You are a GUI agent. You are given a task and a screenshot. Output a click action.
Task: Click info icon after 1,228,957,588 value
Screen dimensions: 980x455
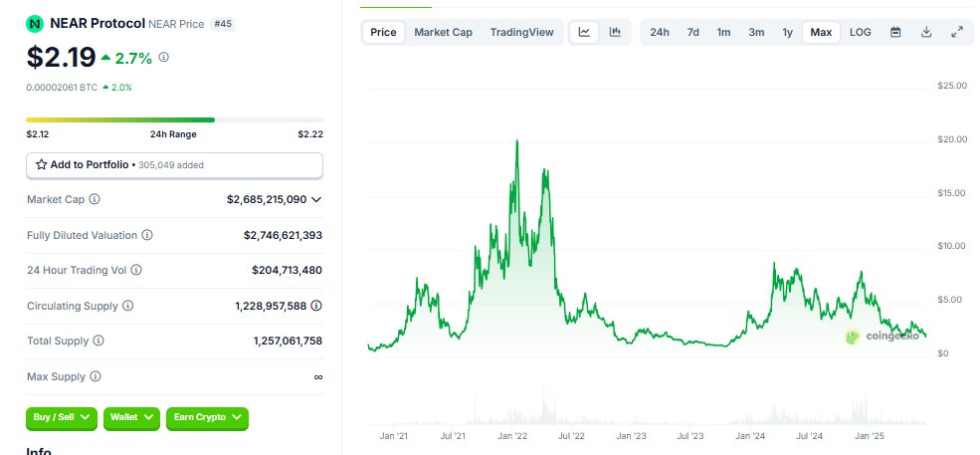click(x=316, y=306)
